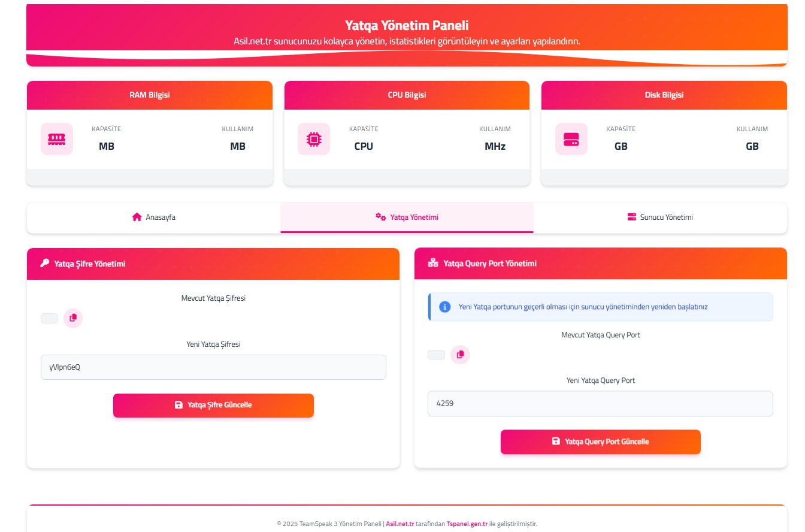The image size is (805, 532).
Task: Focus the Yeni Yatqa Şifresi input field
Action: pos(213,367)
